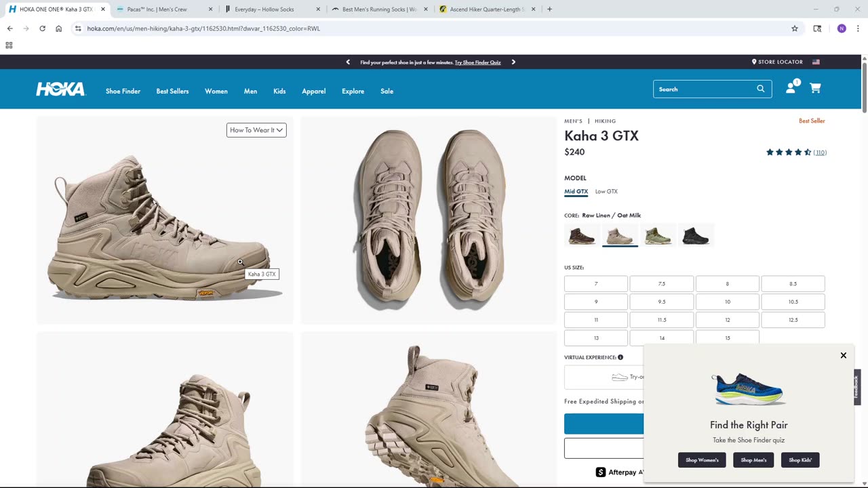868x488 pixels.
Task: Click the Feedback side tab
Action: click(x=857, y=387)
